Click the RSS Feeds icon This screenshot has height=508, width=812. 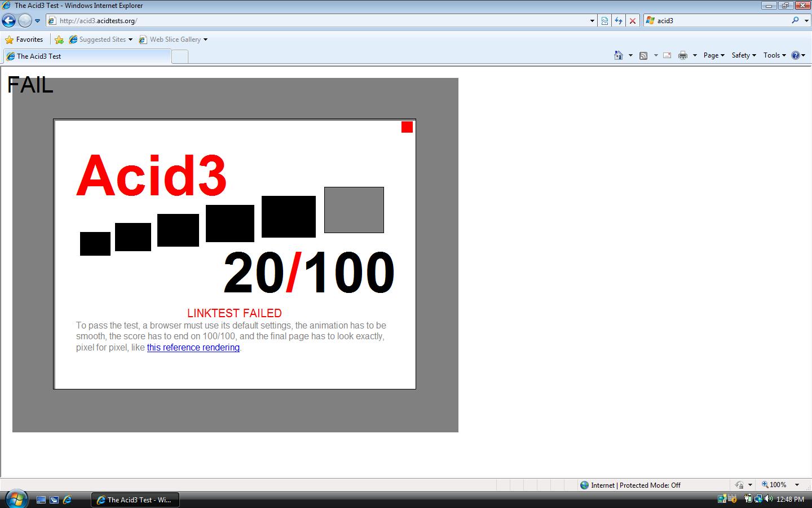pyautogui.click(x=643, y=55)
